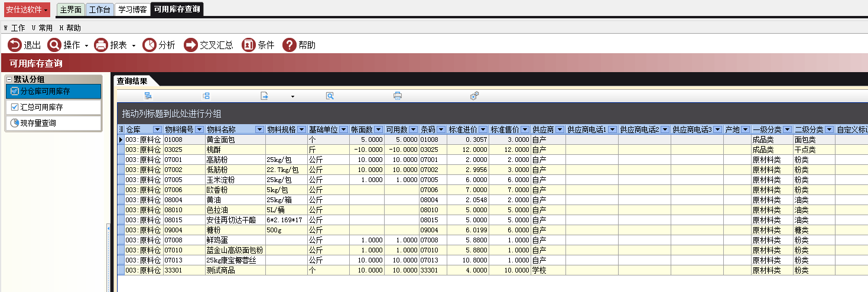This screenshot has height=292, width=868.
Task: Open the 一级分类 column filter dropdown
Action: 787,129
